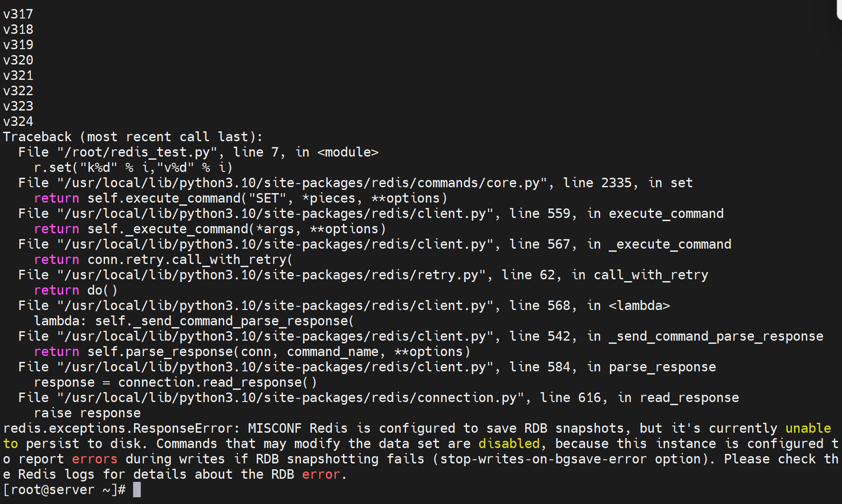The height and width of the screenshot is (504, 842).
Task: Click the /root/redis_test.py file path
Action: pyautogui.click(x=138, y=152)
